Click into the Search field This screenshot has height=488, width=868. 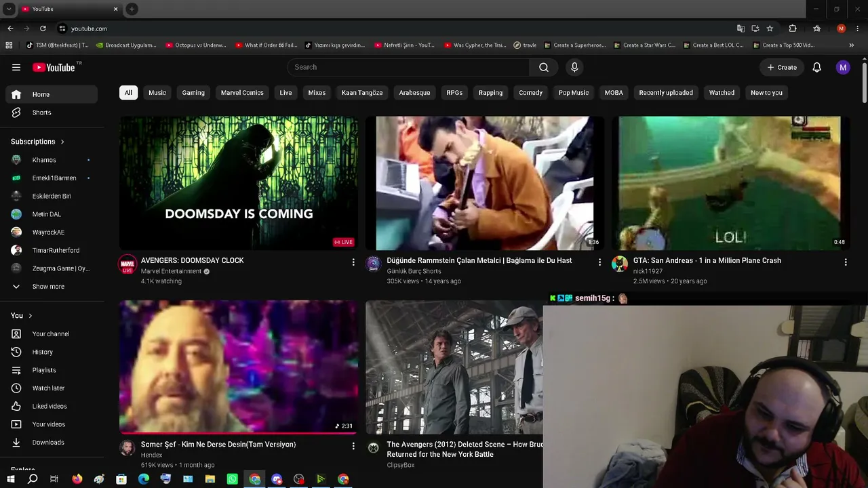click(408, 67)
